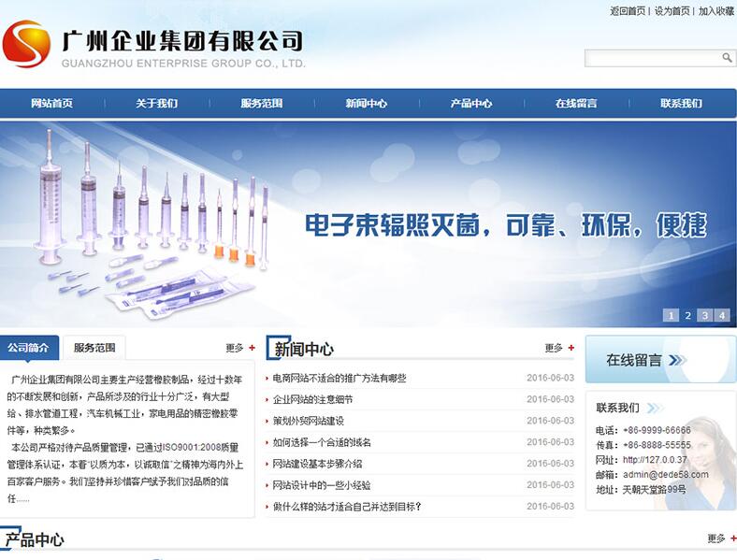Expand 更多 in the 公司简介 panel
The image size is (737, 560).
[239, 348]
